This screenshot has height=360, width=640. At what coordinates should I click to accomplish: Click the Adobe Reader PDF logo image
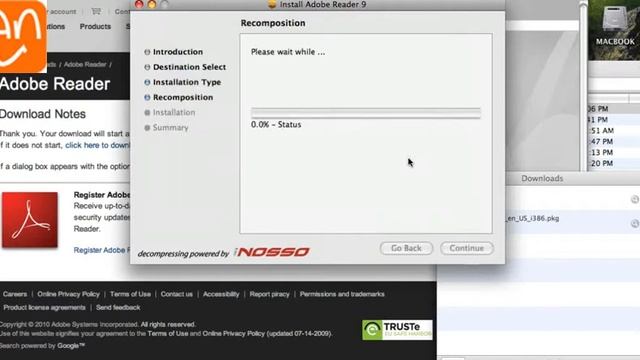pos(30,220)
